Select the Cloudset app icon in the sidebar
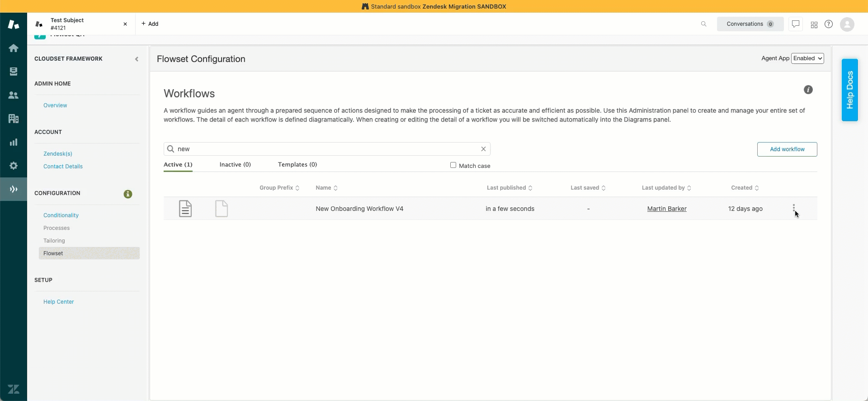 (14, 189)
